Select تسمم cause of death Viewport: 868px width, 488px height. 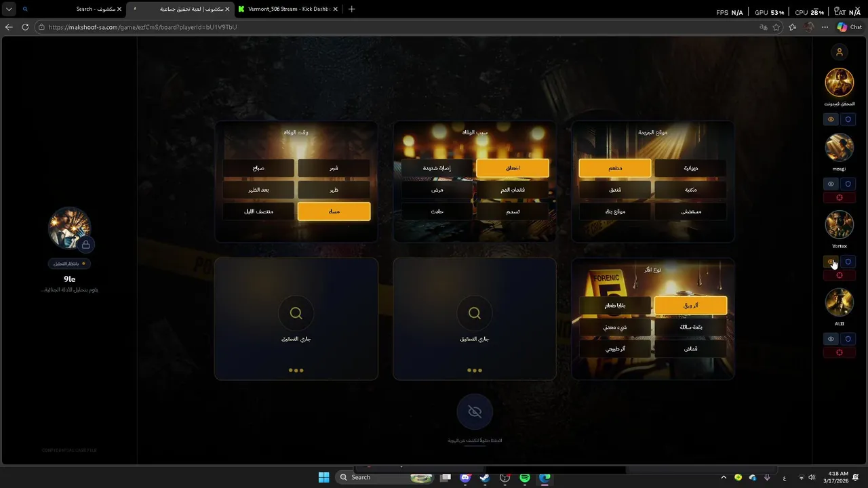pos(513,211)
